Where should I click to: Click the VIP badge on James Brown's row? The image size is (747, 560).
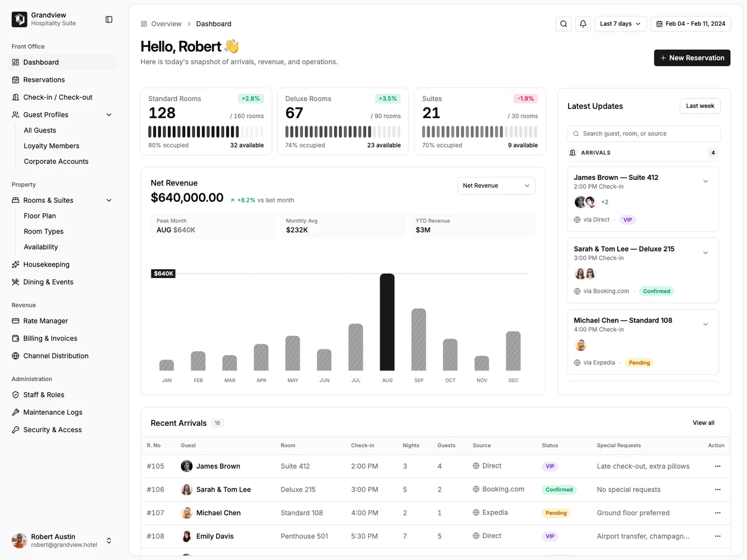click(x=550, y=466)
